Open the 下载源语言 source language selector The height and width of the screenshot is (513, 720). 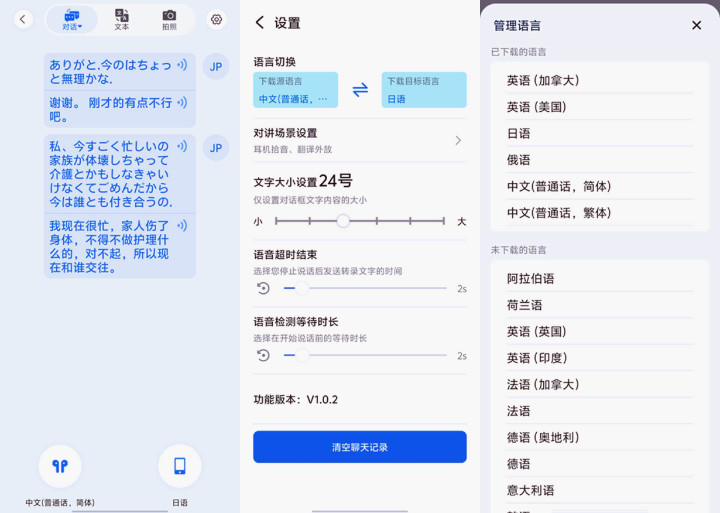295,90
